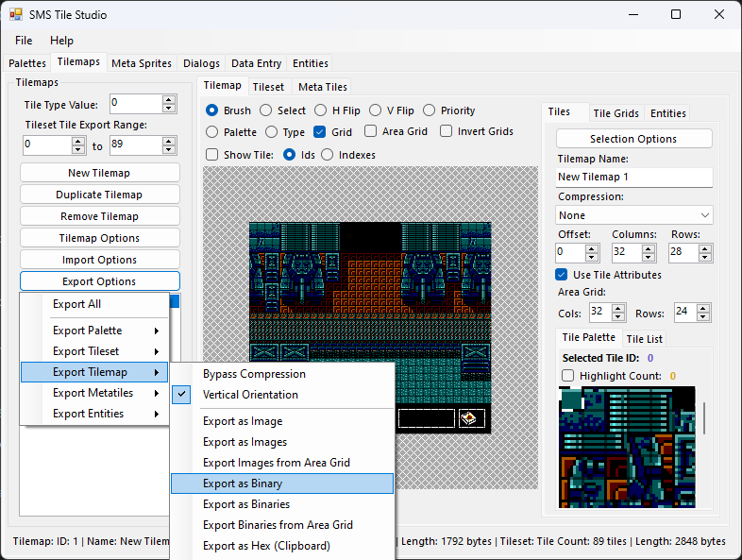The image size is (742, 560).
Task: Open the Meta Tiles sub-tab
Action: (323, 87)
